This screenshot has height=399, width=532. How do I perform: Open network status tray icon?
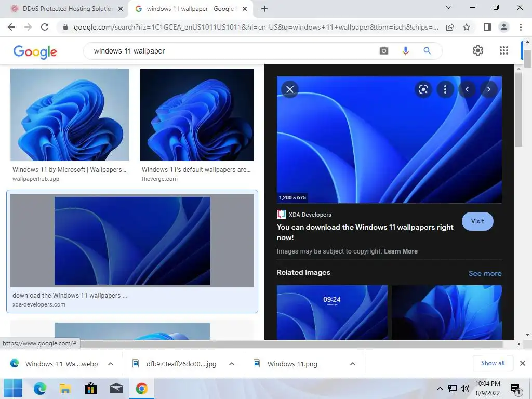(453, 389)
